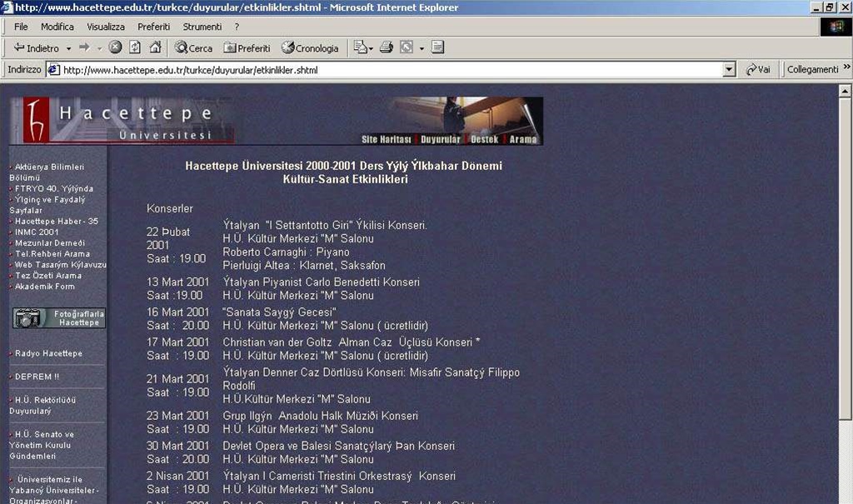The width and height of the screenshot is (853, 504).
Task: Open the Duyurular banner link
Action: 440,139
